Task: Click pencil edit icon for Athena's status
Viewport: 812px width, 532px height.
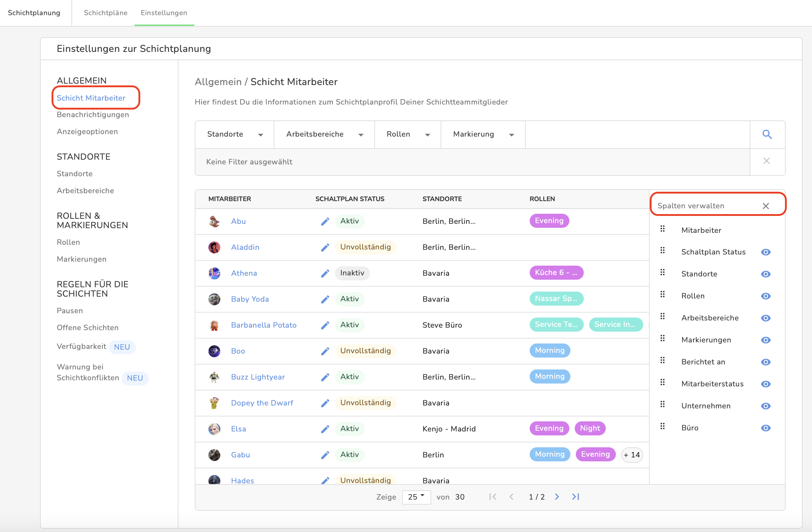Action: click(x=325, y=273)
